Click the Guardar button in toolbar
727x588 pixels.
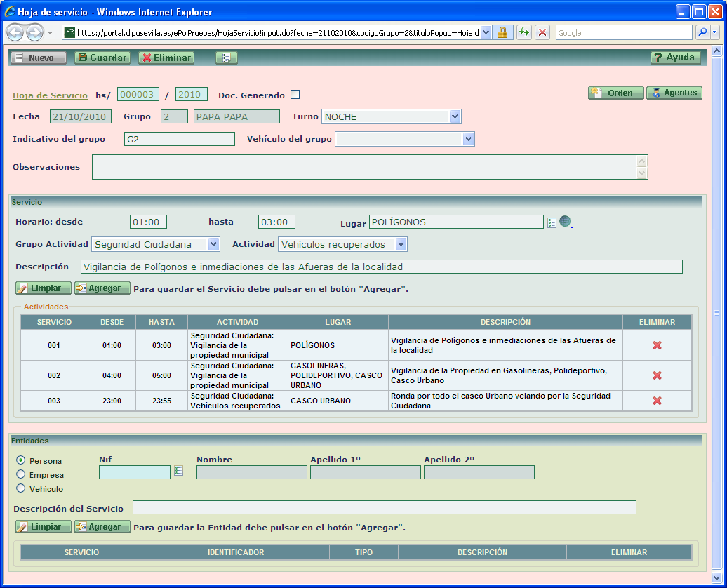(102, 58)
